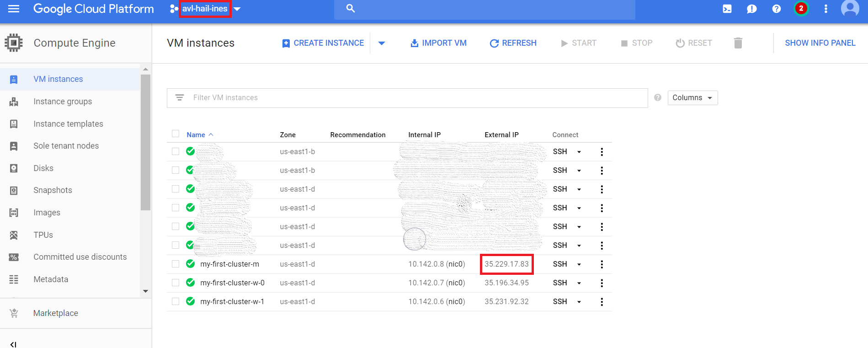Open notifications badge showing 2
Screen dimensions: 868x348
801,9
